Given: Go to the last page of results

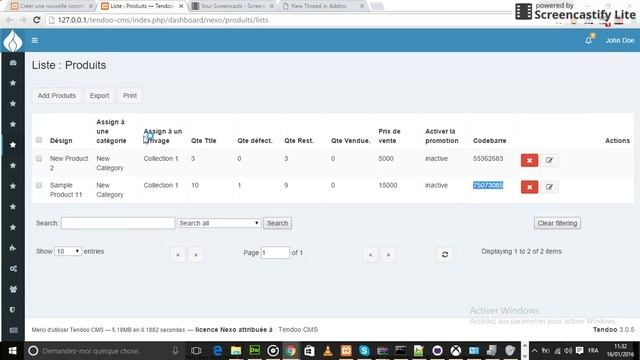Looking at the screenshot, I should tap(388, 254).
